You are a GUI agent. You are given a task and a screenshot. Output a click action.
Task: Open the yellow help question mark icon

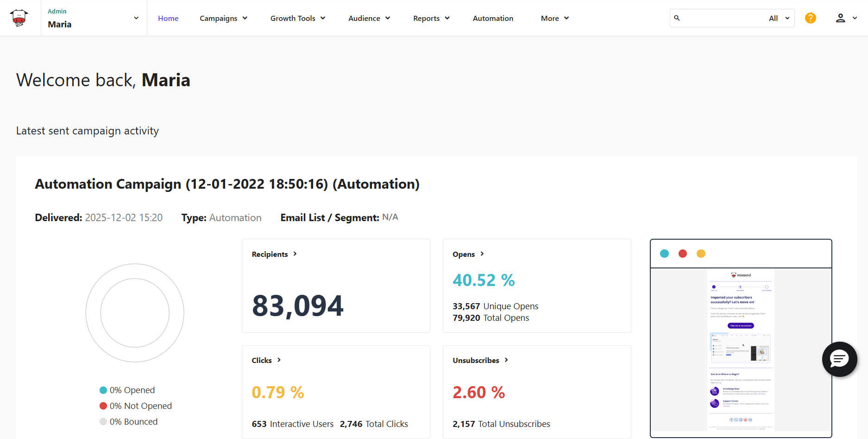(x=810, y=18)
